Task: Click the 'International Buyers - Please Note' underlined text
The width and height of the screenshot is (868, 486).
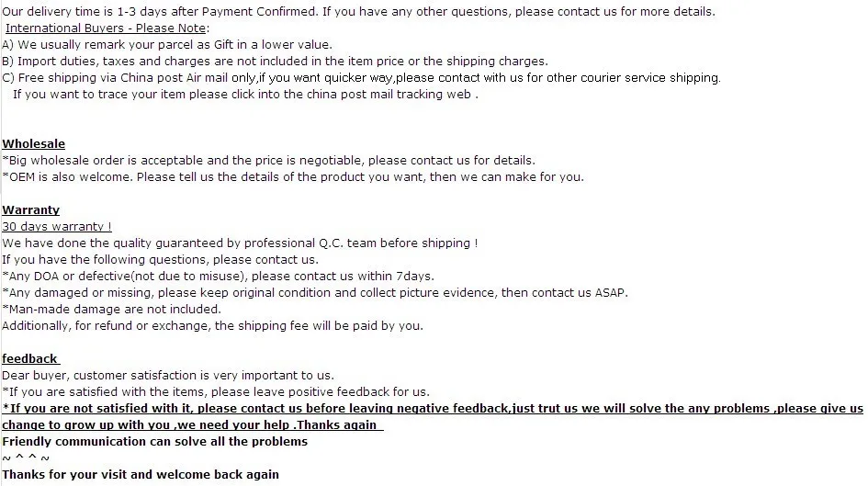Action: pos(106,28)
